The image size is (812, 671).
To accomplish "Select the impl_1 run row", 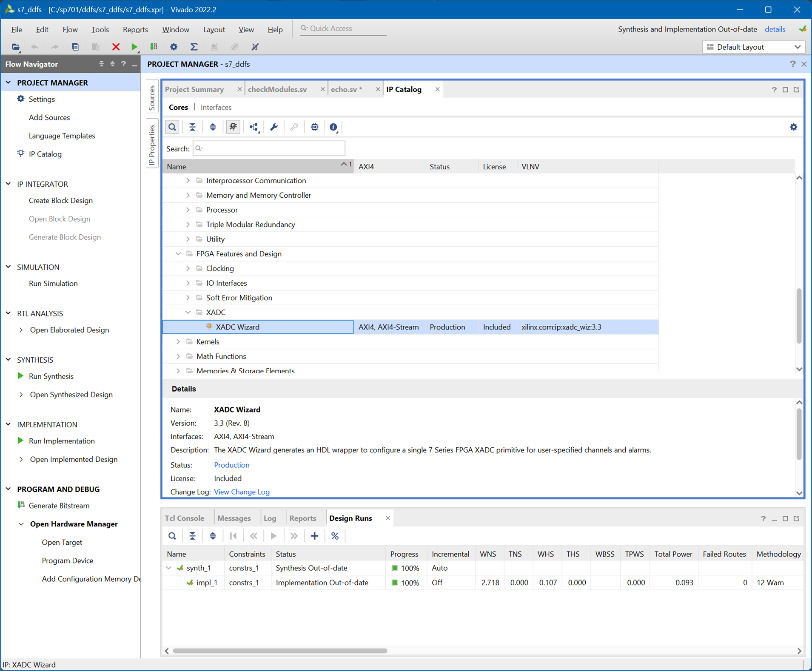I will [483, 583].
